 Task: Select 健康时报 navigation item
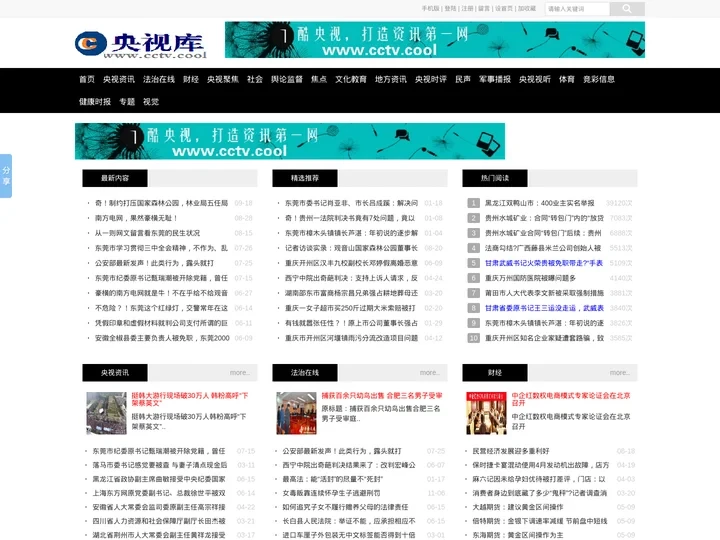coord(95,101)
